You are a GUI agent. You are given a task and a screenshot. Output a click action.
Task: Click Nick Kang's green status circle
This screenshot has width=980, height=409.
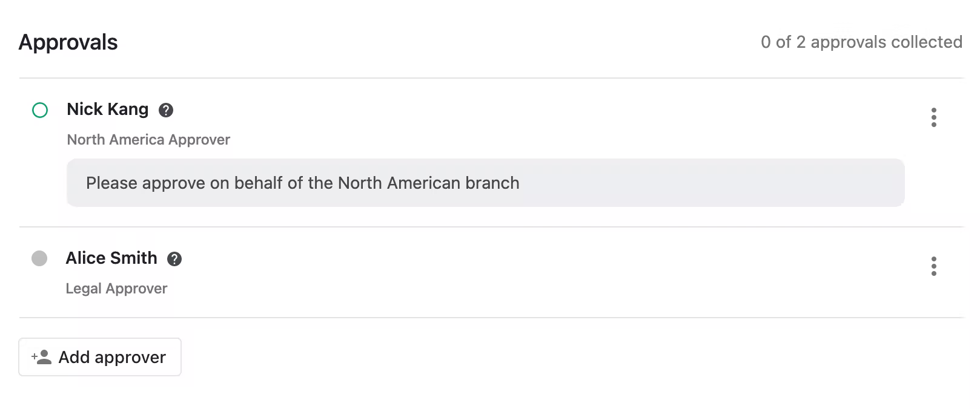(x=40, y=110)
